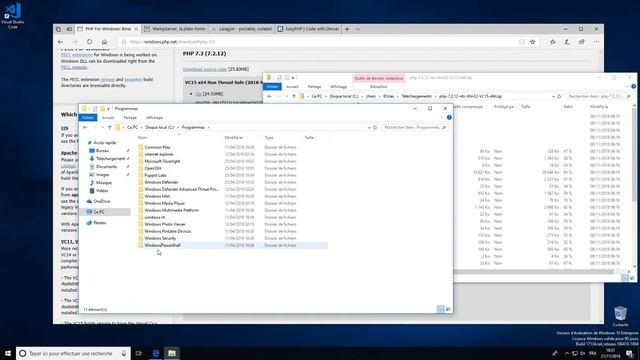Click the Windows Start button
This screenshot has width=640, height=360.
(x=8, y=353)
